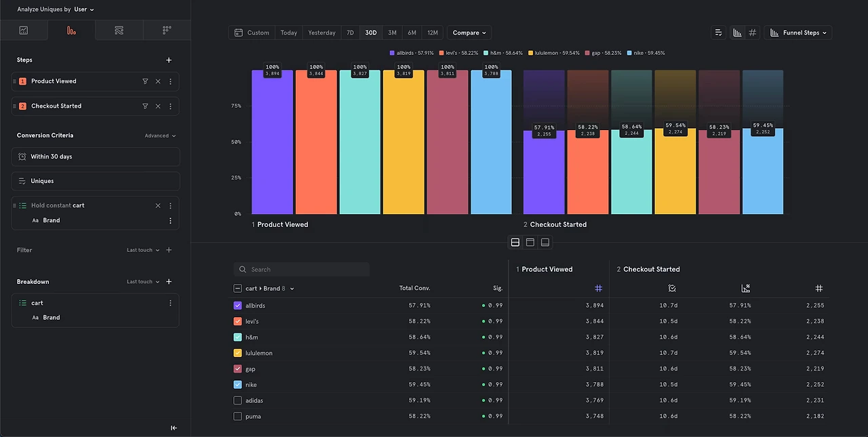Expand the Compare dropdown
This screenshot has height=437, width=868.
coord(469,33)
